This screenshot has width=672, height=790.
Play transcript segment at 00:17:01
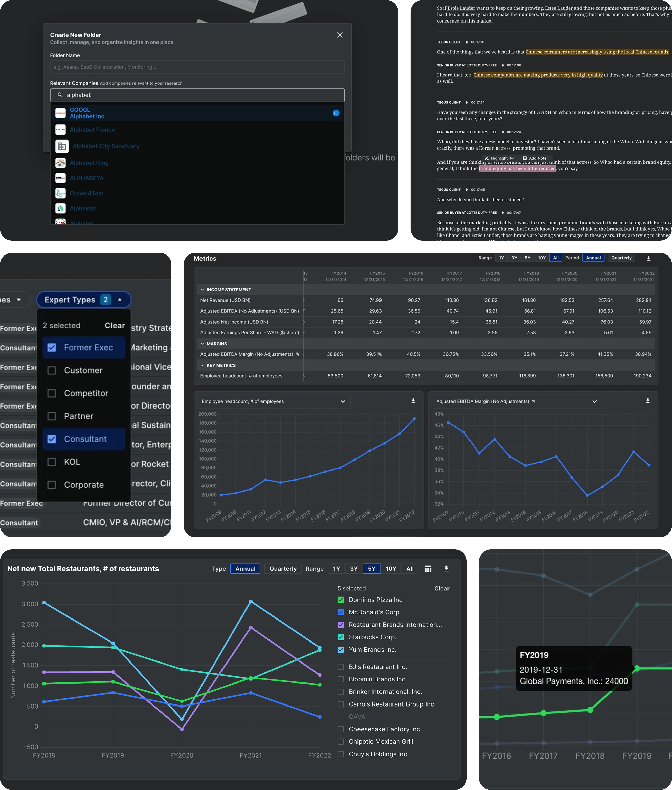[467, 42]
